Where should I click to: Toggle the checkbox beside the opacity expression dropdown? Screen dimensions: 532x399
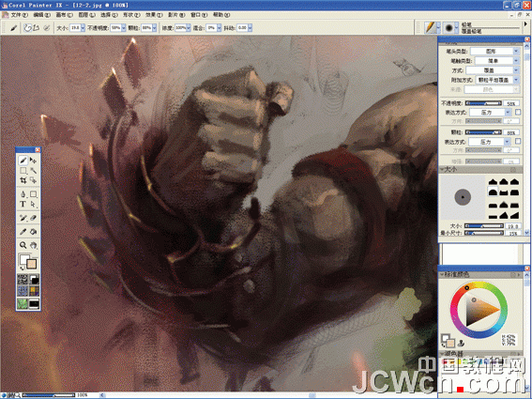pyautogui.click(x=518, y=112)
